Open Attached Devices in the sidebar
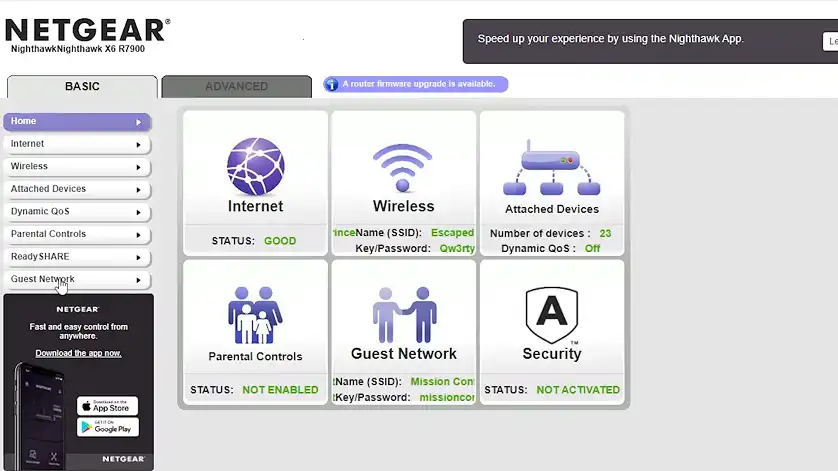The image size is (838, 471). (x=77, y=189)
